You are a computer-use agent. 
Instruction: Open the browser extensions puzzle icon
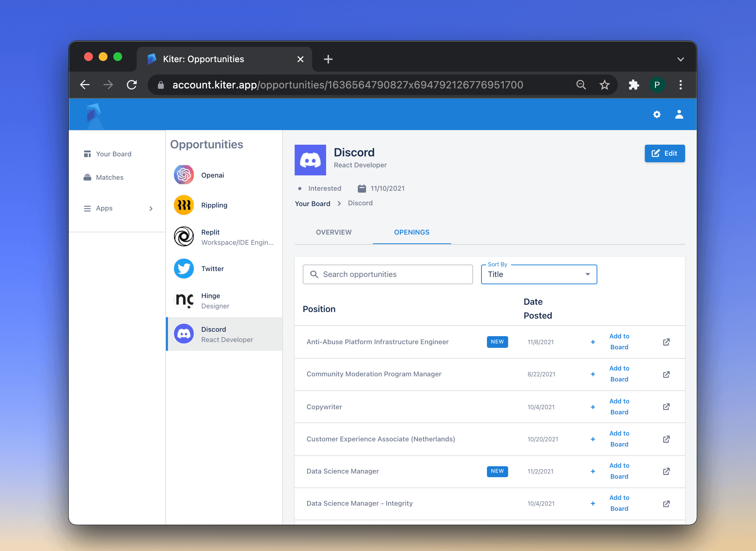point(634,85)
